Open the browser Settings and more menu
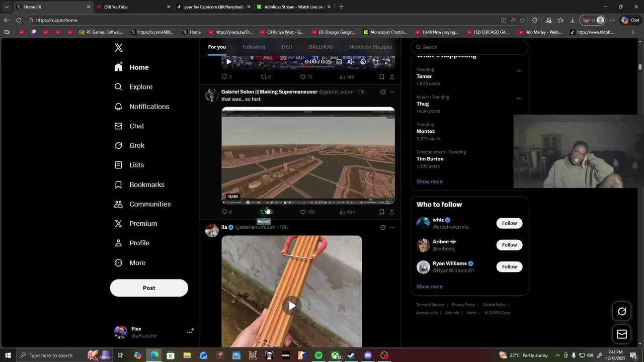The height and width of the screenshot is (362, 644). point(612,20)
